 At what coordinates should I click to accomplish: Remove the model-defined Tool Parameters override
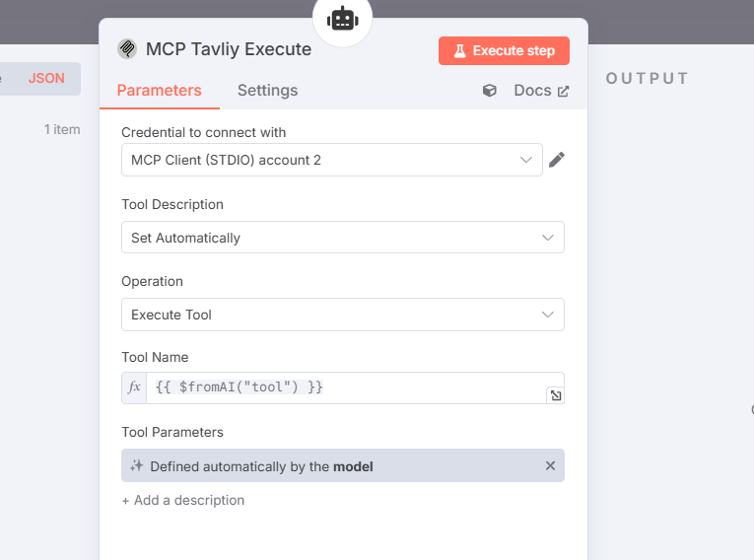550,465
